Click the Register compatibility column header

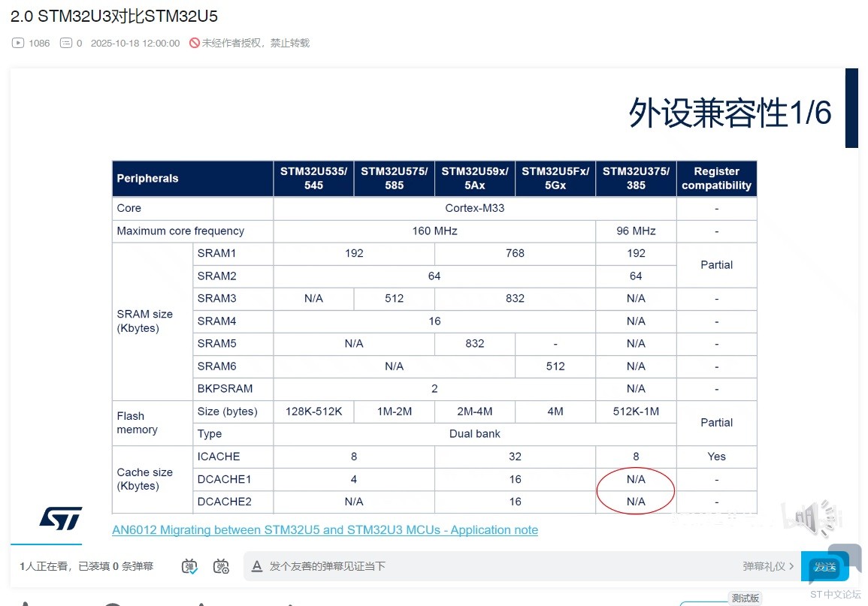click(x=716, y=179)
